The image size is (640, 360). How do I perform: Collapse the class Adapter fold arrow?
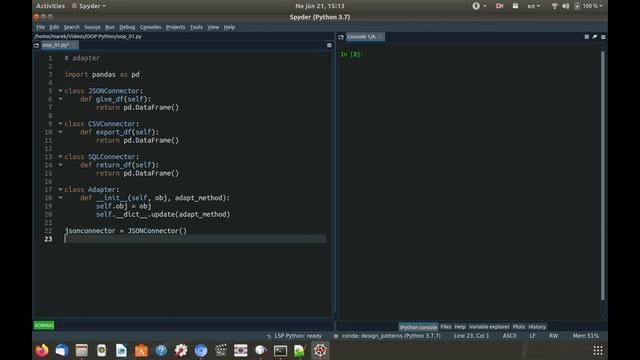[60, 189]
